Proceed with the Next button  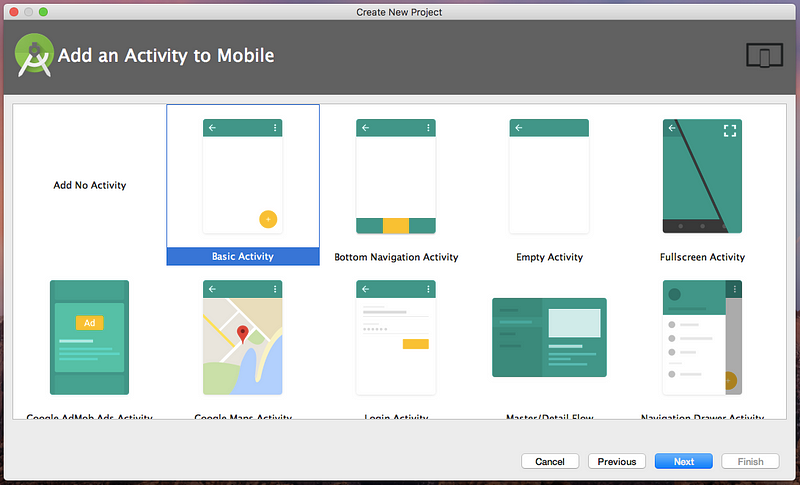[684, 462]
